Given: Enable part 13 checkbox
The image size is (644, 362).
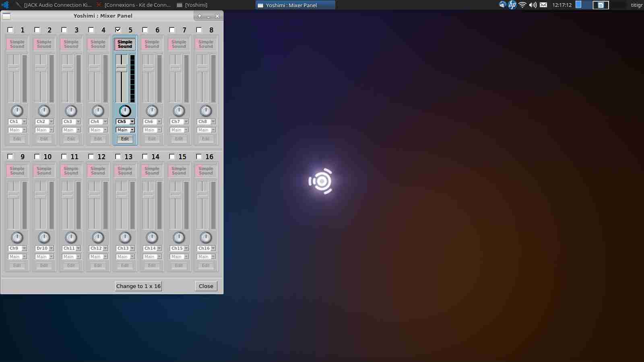Looking at the screenshot, I should click(118, 156).
